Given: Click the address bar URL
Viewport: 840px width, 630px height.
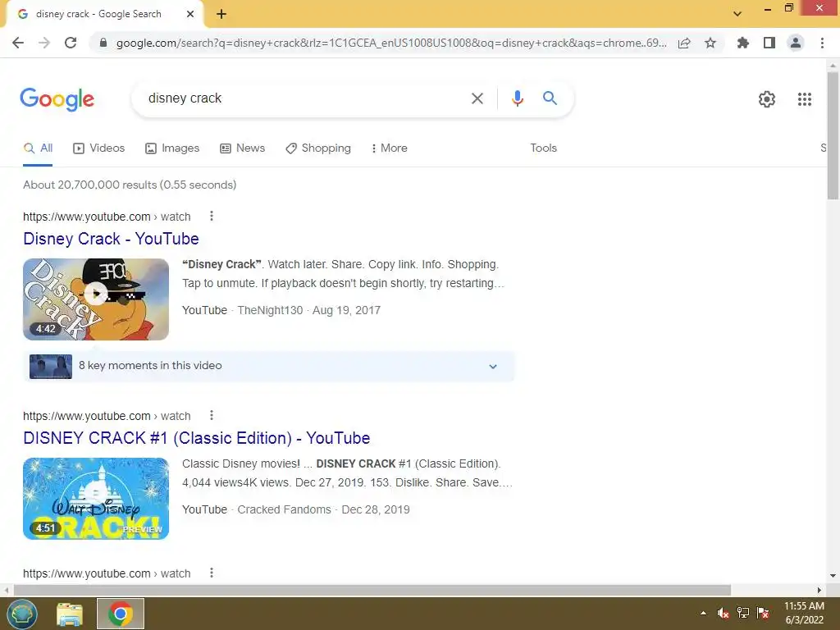Looking at the screenshot, I should point(391,43).
